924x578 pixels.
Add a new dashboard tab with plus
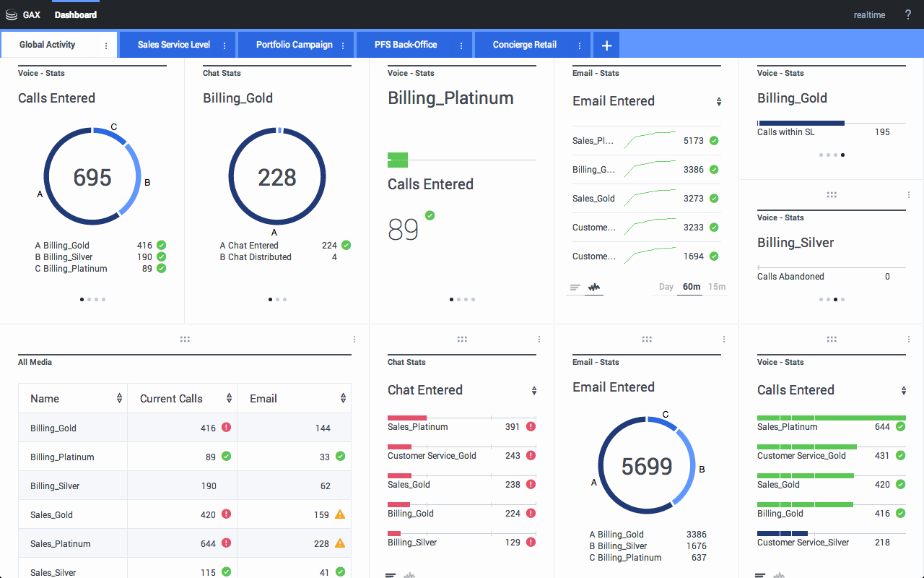tap(606, 45)
